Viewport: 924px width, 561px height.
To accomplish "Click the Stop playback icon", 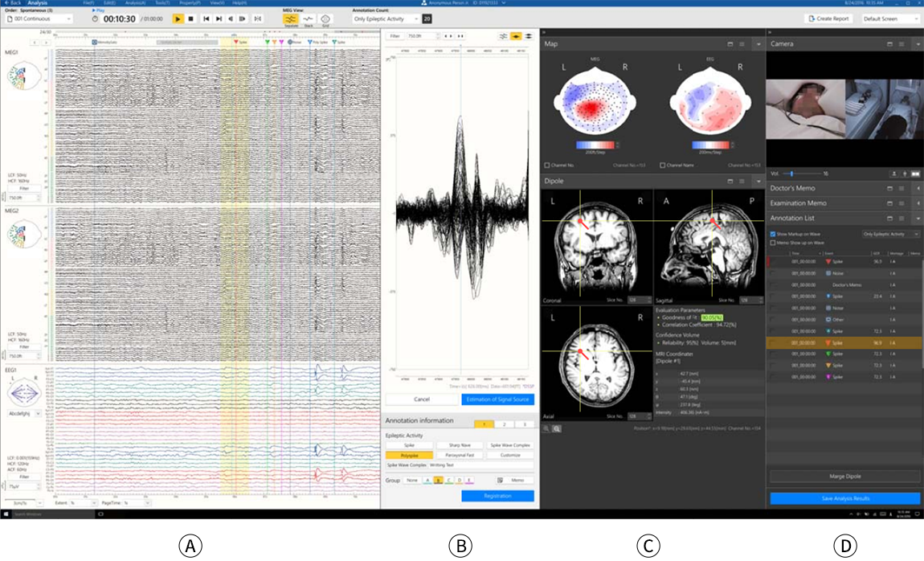I will coord(190,18).
